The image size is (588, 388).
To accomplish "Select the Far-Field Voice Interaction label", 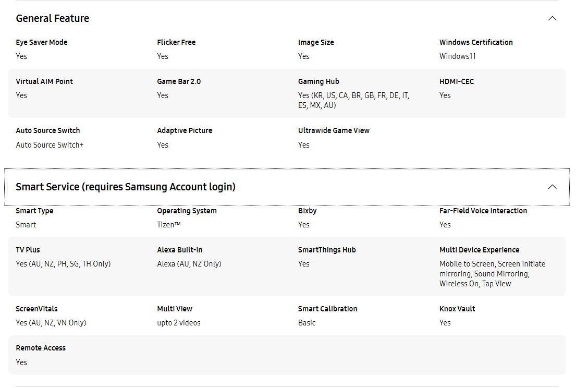I will pos(483,211).
